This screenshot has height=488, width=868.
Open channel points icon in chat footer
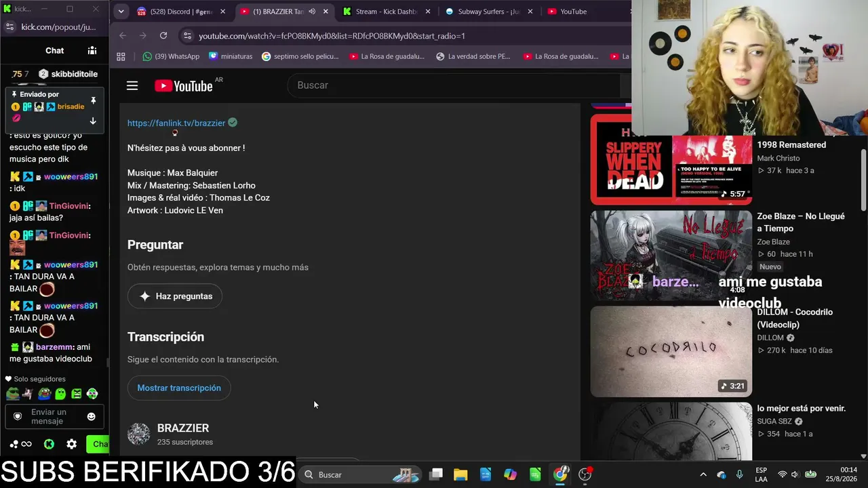coord(20,444)
